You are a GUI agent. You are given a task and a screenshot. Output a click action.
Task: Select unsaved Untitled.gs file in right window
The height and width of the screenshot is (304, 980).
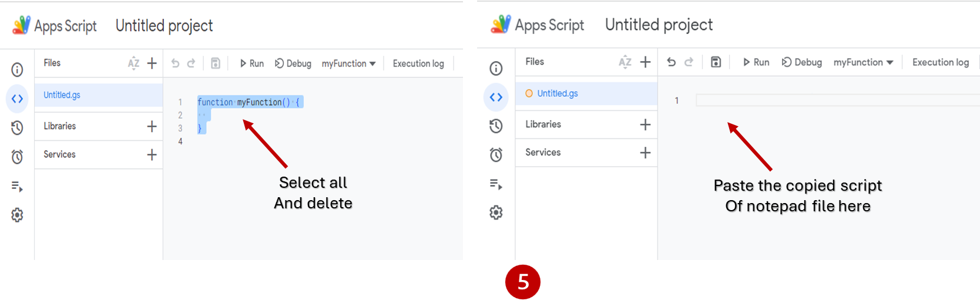(557, 93)
